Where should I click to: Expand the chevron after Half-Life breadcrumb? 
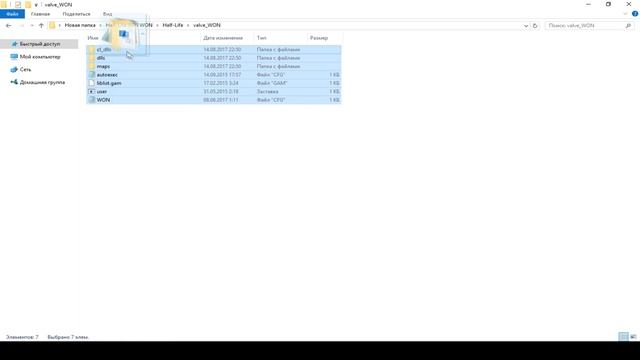point(188,25)
